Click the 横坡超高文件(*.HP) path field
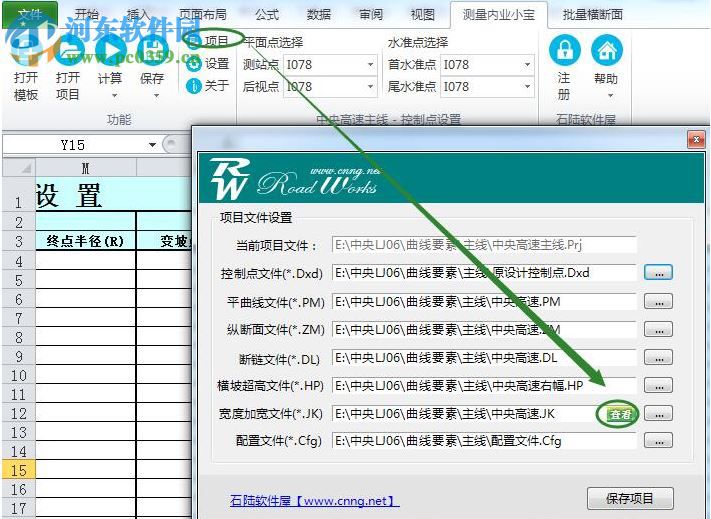Viewport: 711px width, 519px height. pos(484,385)
